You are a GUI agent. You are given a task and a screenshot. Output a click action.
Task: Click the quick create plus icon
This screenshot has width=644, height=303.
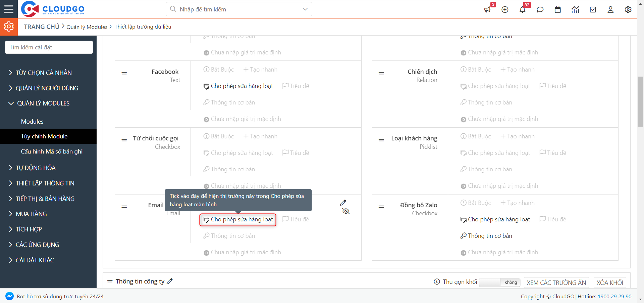pos(505,10)
